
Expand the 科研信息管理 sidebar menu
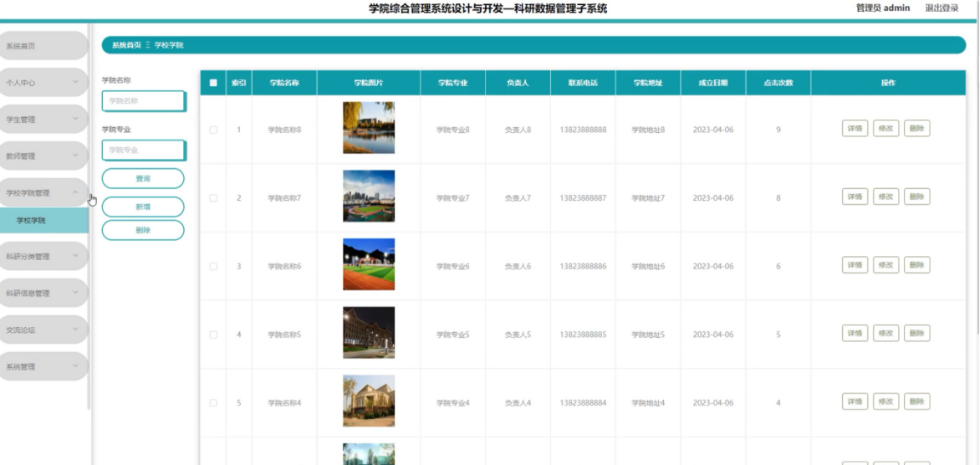43,293
